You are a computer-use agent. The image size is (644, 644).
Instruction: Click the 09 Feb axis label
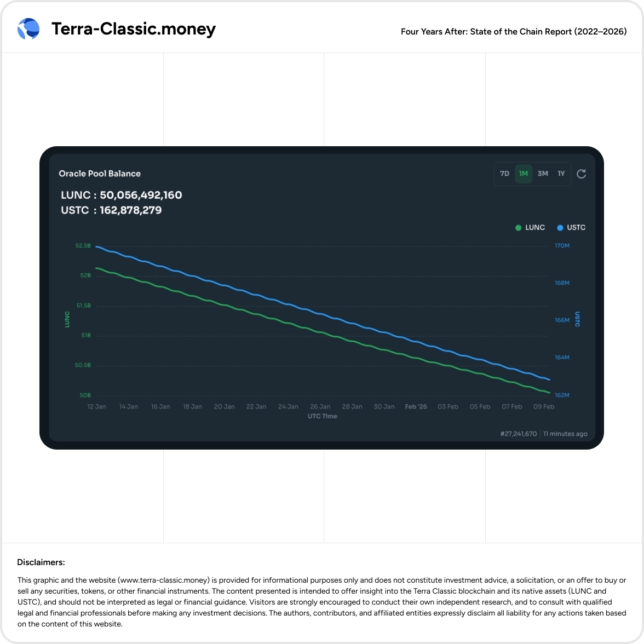coord(544,406)
